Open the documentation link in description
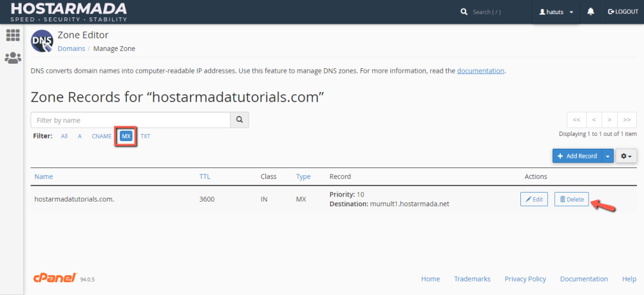 (x=480, y=71)
